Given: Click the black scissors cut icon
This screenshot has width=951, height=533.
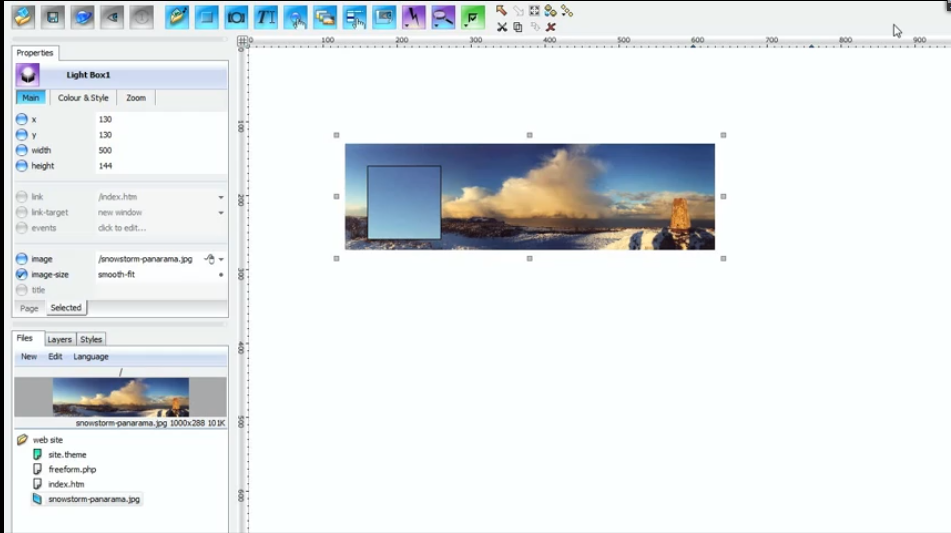Looking at the screenshot, I should pos(502,27).
